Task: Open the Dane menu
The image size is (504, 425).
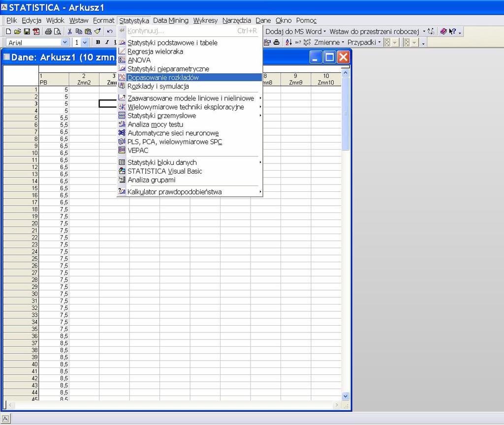Action: [263, 21]
